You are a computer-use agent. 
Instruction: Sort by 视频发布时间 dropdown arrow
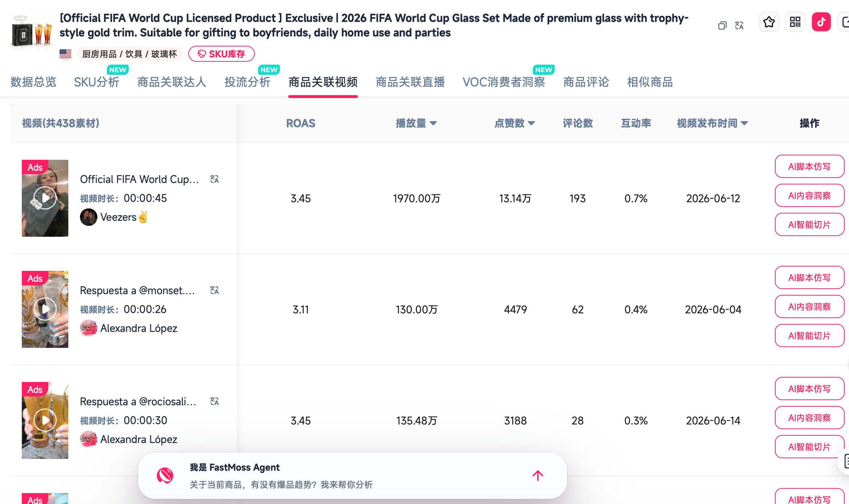click(744, 123)
